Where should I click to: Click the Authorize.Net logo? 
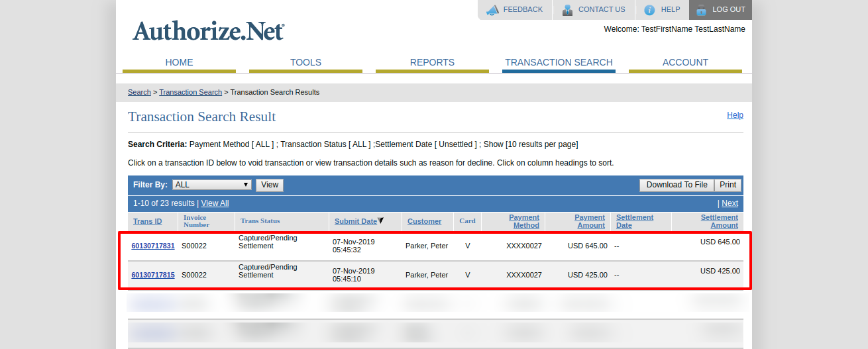pyautogui.click(x=208, y=31)
